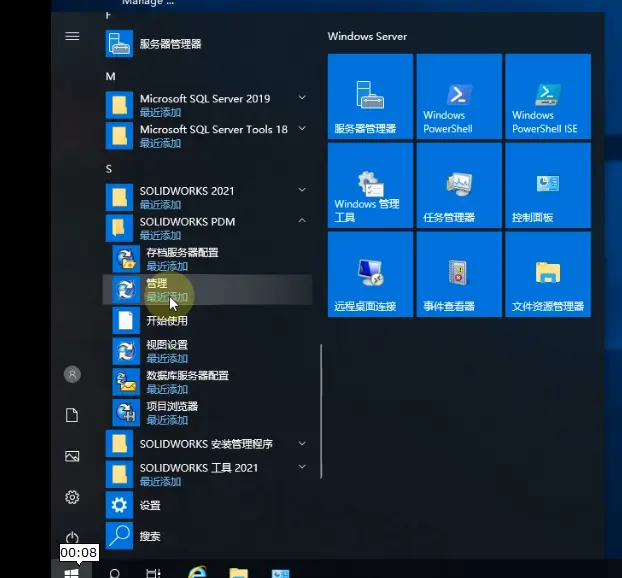
Task: Open 任务管理器 tile
Action: coord(459,185)
